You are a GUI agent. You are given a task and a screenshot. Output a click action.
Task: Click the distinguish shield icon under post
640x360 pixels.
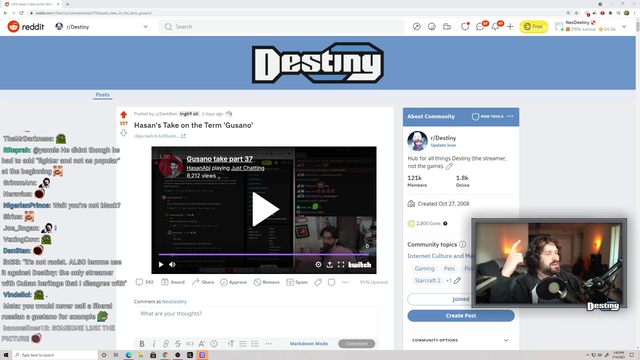pos(331,282)
